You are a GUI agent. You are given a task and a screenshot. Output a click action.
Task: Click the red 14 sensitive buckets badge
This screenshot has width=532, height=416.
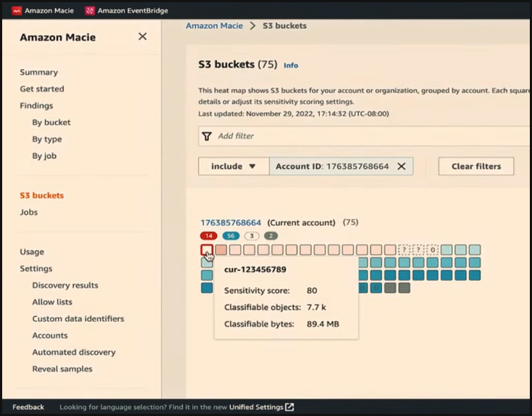click(208, 236)
